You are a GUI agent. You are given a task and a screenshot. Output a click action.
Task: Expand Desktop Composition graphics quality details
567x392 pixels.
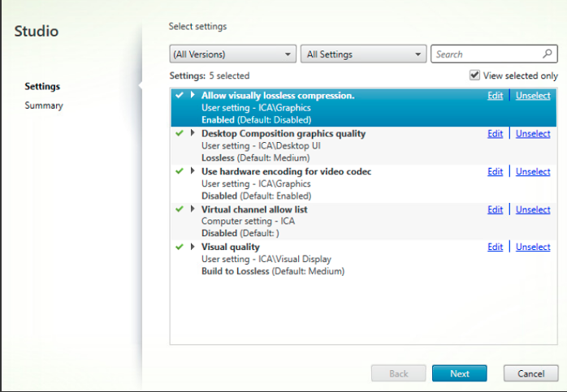(193, 133)
